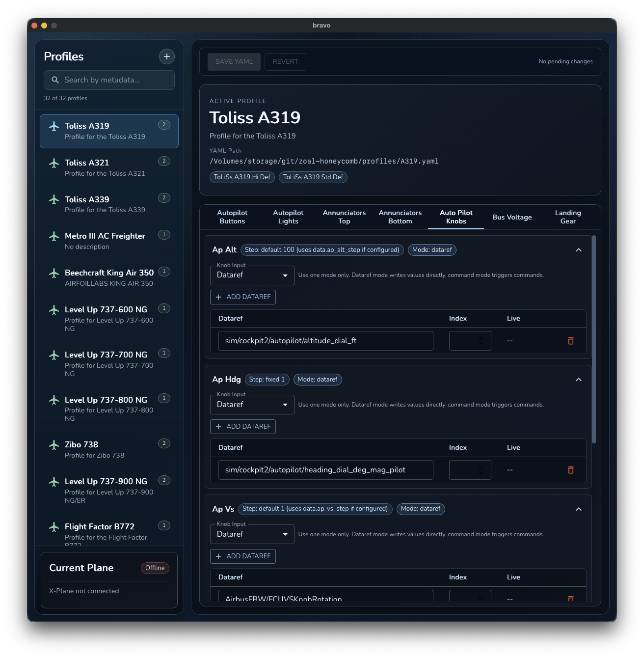Collapse the Ap Alt section
Viewport: 644px width, 658px height.
579,250
